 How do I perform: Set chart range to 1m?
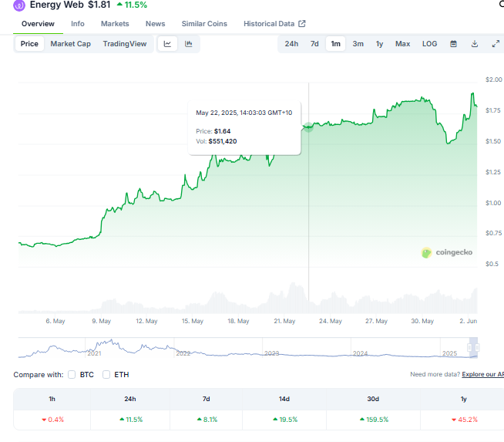pos(335,44)
